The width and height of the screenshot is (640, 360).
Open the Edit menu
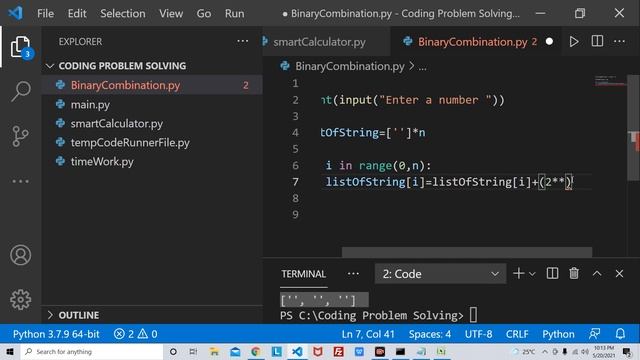coord(77,13)
